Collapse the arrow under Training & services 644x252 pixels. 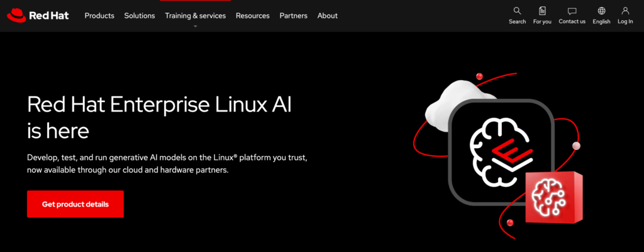196,26
